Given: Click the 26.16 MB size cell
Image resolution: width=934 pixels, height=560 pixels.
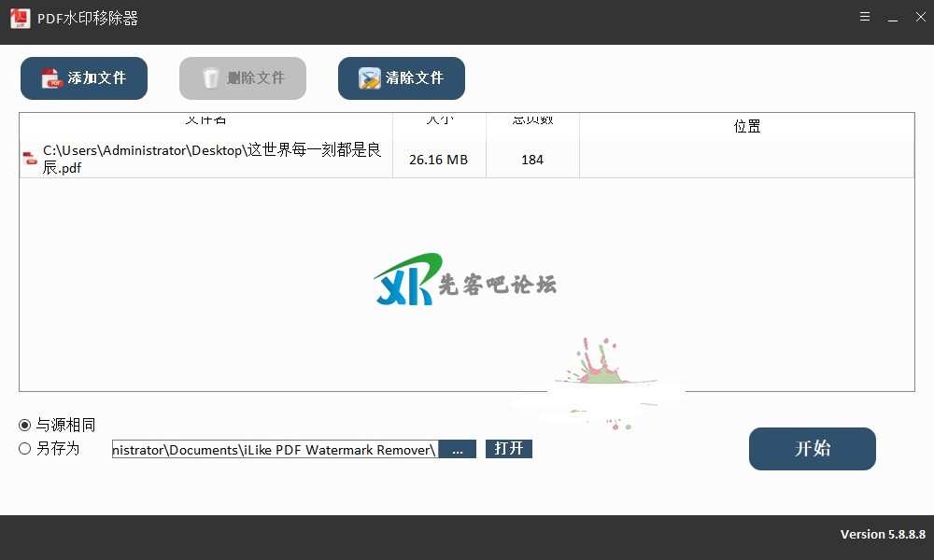Looking at the screenshot, I should (438, 160).
